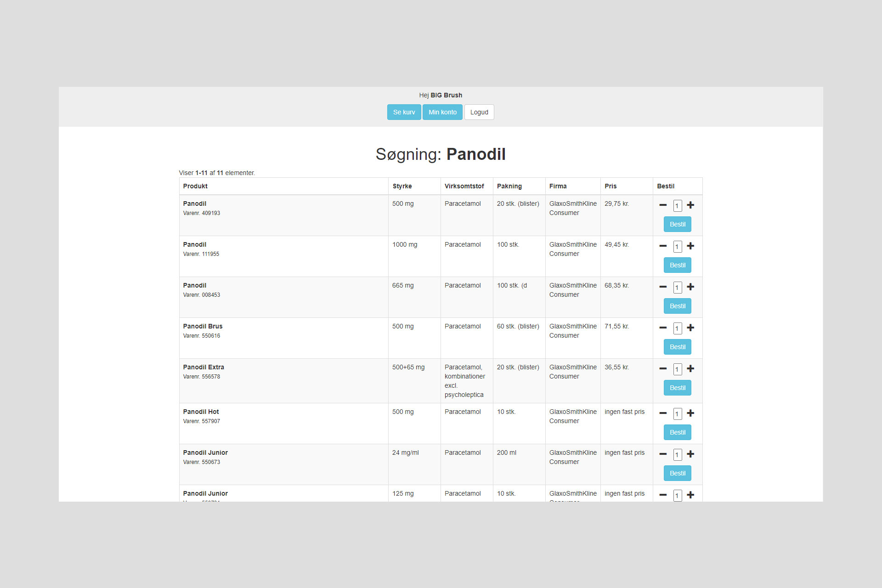Viewport: 882px width, 588px height.
Task: Select product name Panodil Brus
Action: tap(203, 326)
